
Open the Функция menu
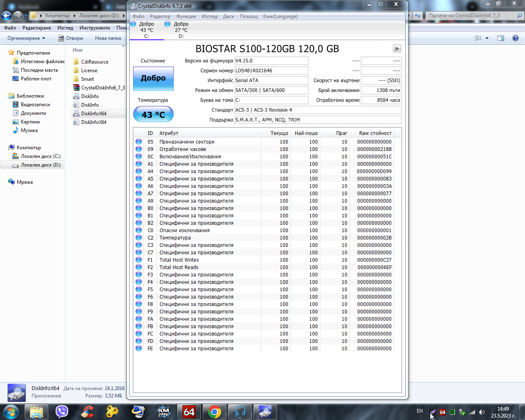186,16
